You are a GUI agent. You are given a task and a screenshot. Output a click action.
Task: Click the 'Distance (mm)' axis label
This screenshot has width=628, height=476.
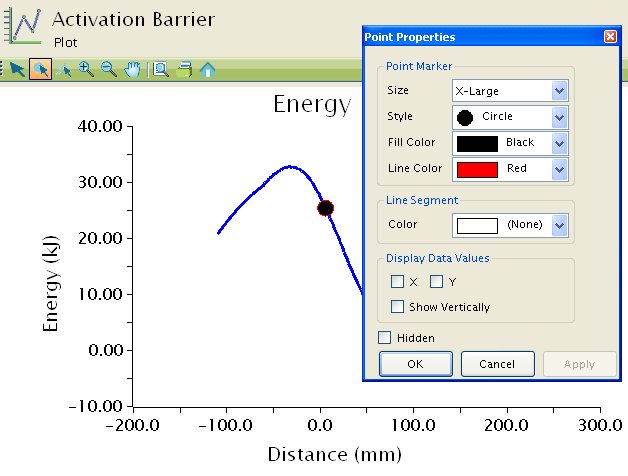click(x=334, y=455)
